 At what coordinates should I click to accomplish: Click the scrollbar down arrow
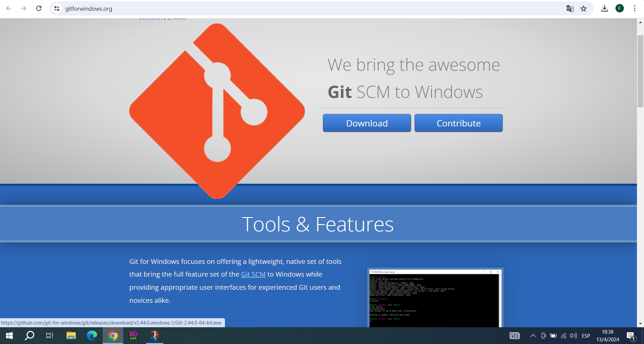(x=640, y=324)
